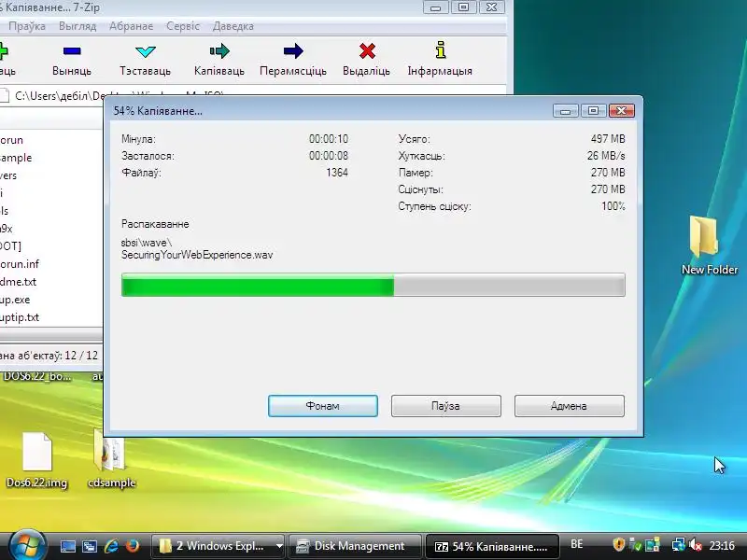Expand the Windows Explorer taskbar group arrow
The width and height of the screenshot is (747, 560).
(279, 546)
